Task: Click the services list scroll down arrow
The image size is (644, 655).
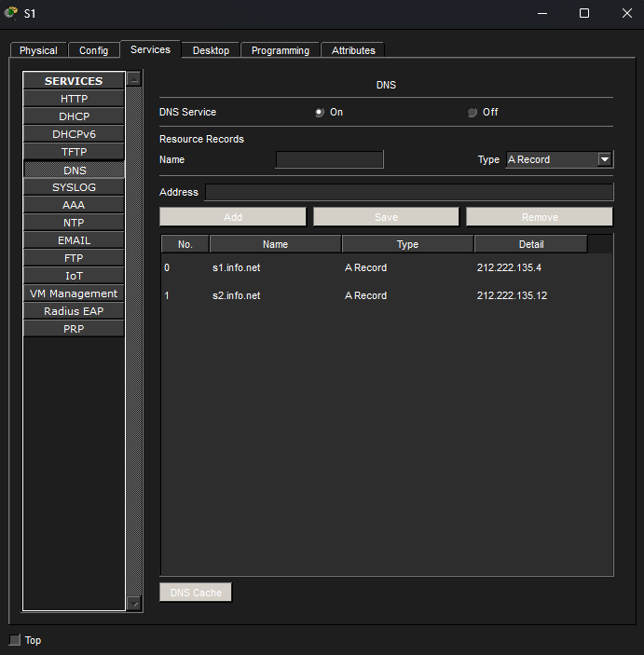Action: 134,604
